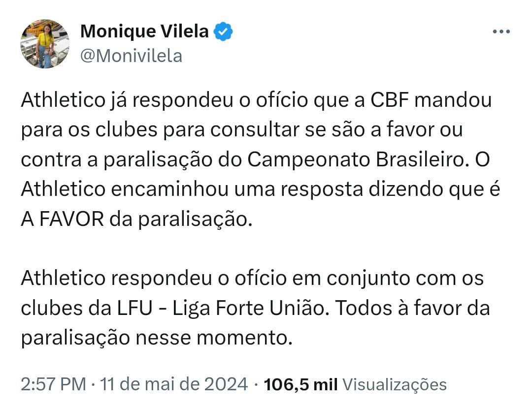
Task: Click the capitalized words A FAVOR
Action: click(x=63, y=219)
